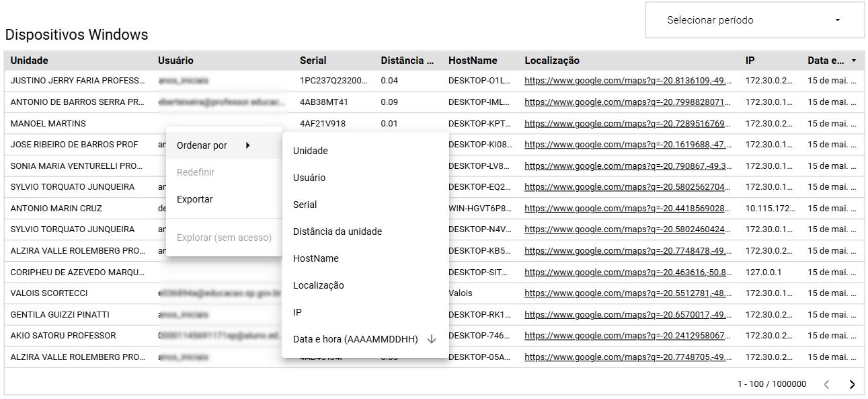The image size is (868, 399).
Task: Go to the previous results page
Action: pyautogui.click(x=826, y=384)
